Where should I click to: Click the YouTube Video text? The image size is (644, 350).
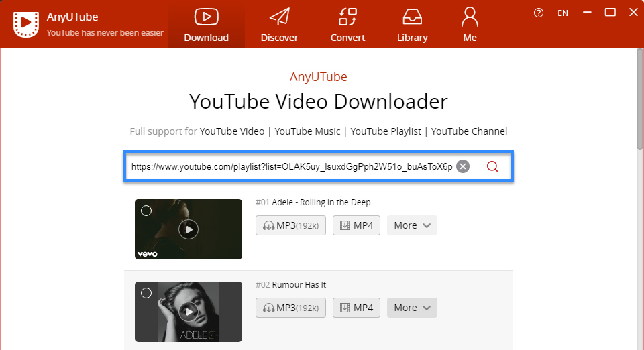pyautogui.click(x=232, y=131)
